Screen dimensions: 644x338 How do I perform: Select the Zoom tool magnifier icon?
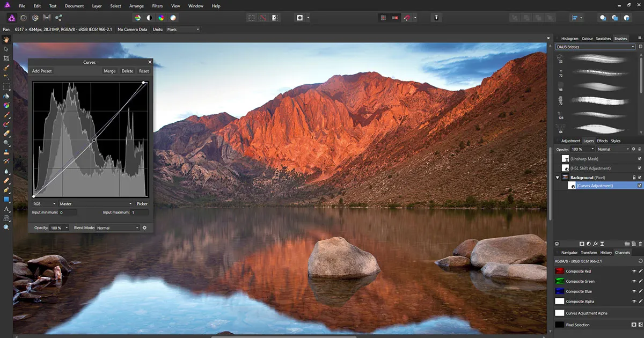coord(6,227)
